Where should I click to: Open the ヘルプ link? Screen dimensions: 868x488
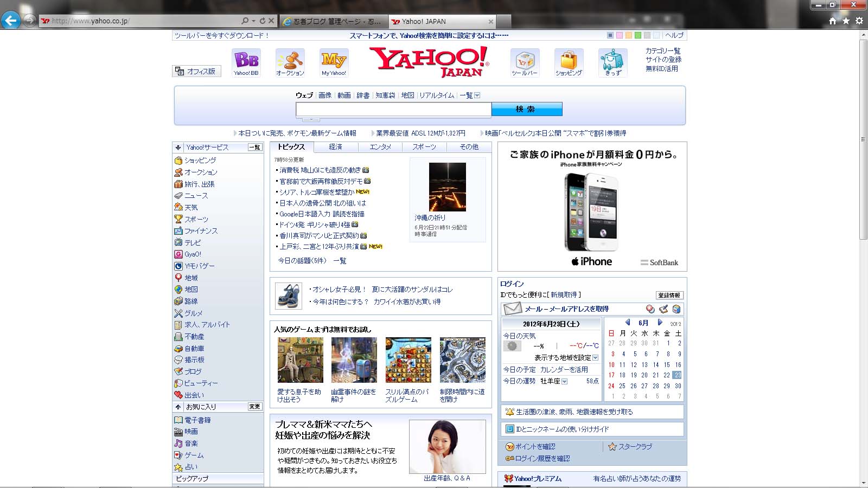coord(674,35)
